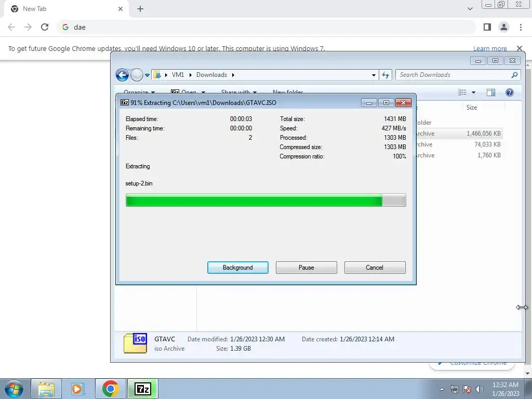This screenshot has width=532, height=399.
Task: Open address bar previous locations dropdown
Action: click(374, 75)
